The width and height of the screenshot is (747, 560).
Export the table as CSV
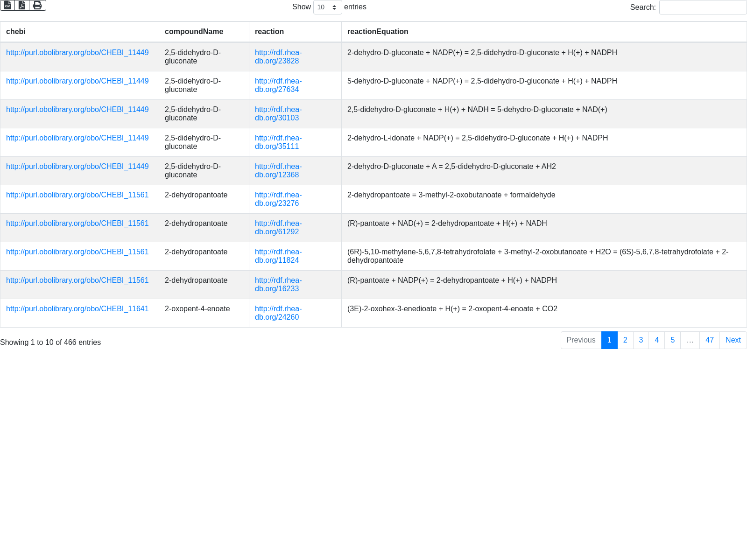point(7,5)
